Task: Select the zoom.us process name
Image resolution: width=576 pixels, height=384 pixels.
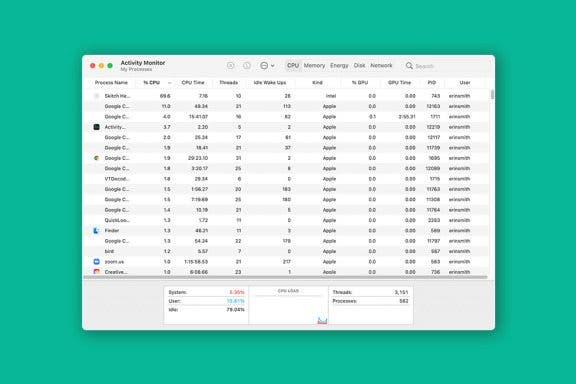Action: click(x=114, y=262)
